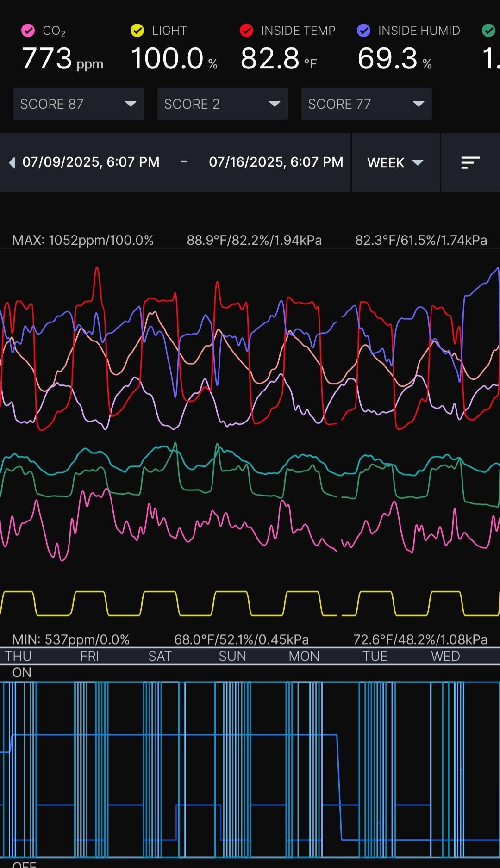
Task: Toggle the INSIDE HUMID series checkbox
Action: point(364,31)
